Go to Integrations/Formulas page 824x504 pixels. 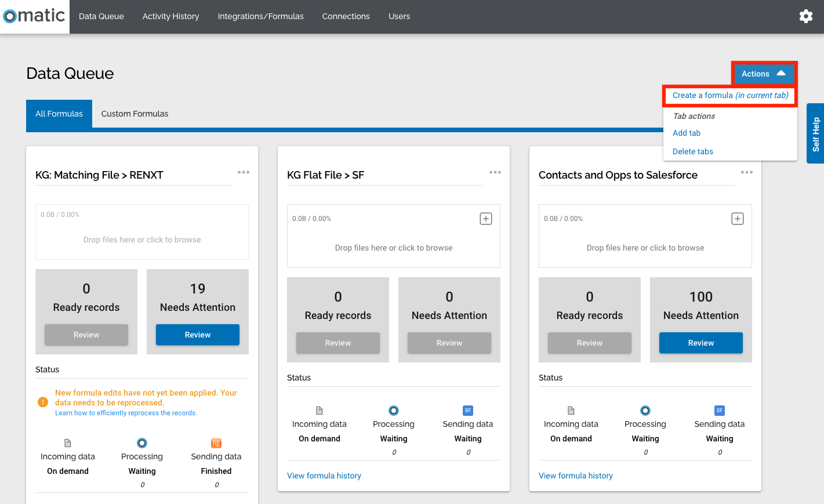(x=260, y=16)
